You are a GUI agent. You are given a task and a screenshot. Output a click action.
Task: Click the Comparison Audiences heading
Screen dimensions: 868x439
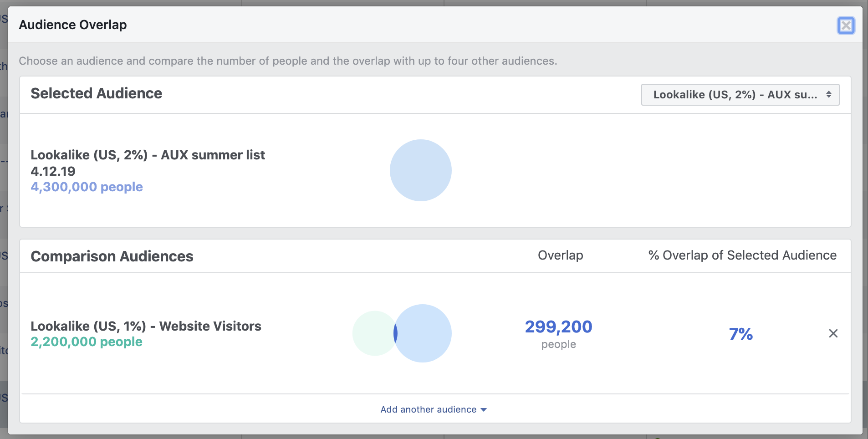click(112, 256)
